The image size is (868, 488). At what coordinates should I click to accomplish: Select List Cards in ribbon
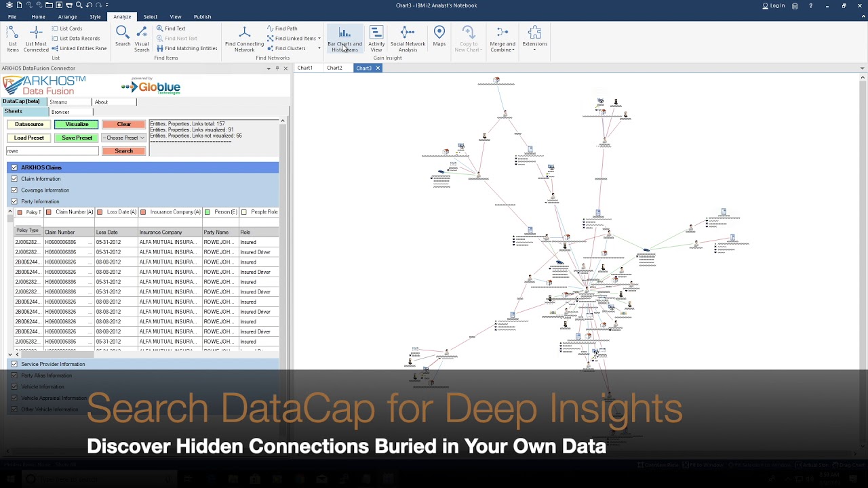tap(66, 28)
